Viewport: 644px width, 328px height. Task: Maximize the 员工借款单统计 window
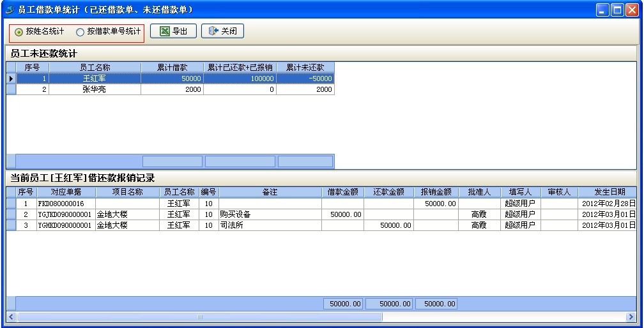tap(617, 10)
